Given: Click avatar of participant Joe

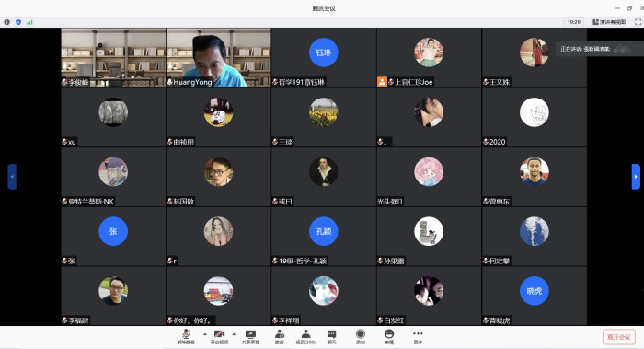Looking at the screenshot, I should [x=429, y=52].
